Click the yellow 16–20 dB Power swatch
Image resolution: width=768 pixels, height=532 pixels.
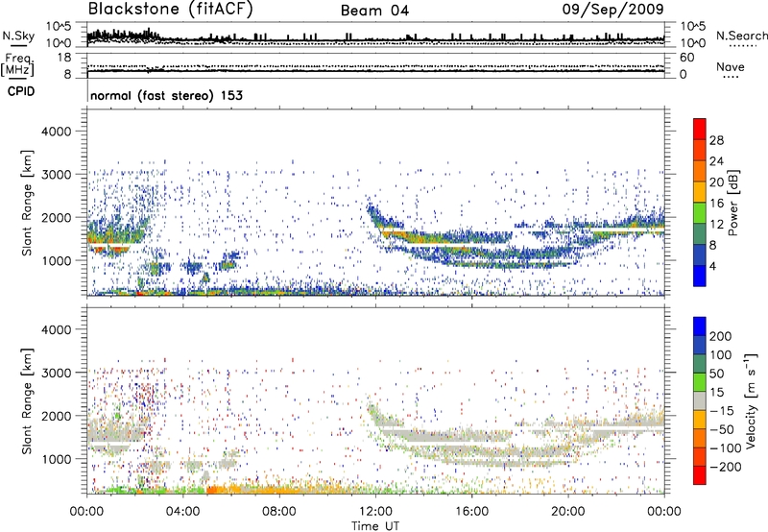pyautogui.click(x=700, y=192)
